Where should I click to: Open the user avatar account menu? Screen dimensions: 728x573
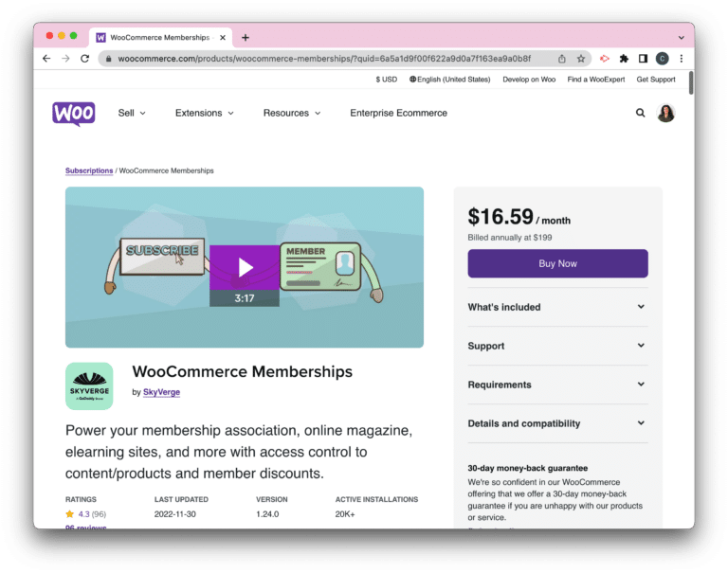[x=665, y=113]
